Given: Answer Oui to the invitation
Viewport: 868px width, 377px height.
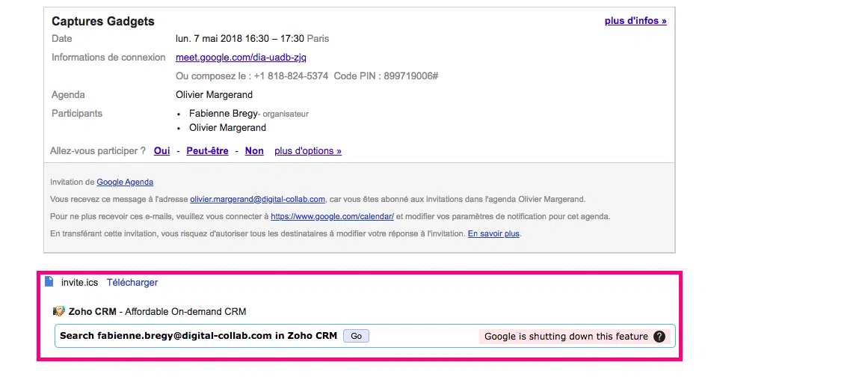Looking at the screenshot, I should pyautogui.click(x=161, y=151).
